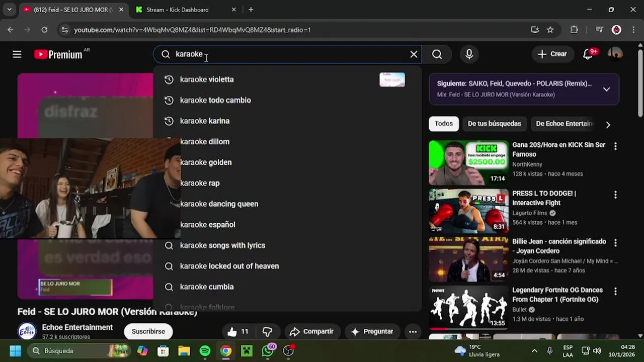
Task: Open more actions three-dot button
Action: 413,331
